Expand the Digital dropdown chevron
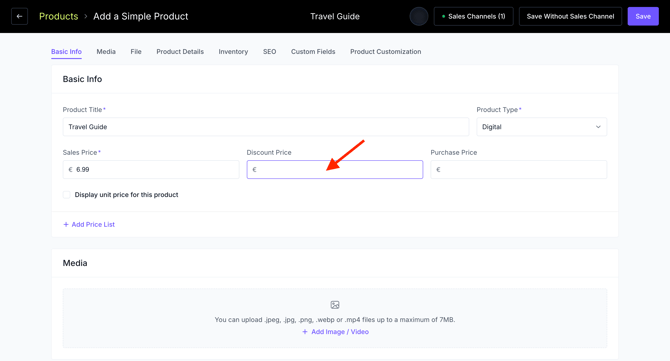 [x=598, y=127]
